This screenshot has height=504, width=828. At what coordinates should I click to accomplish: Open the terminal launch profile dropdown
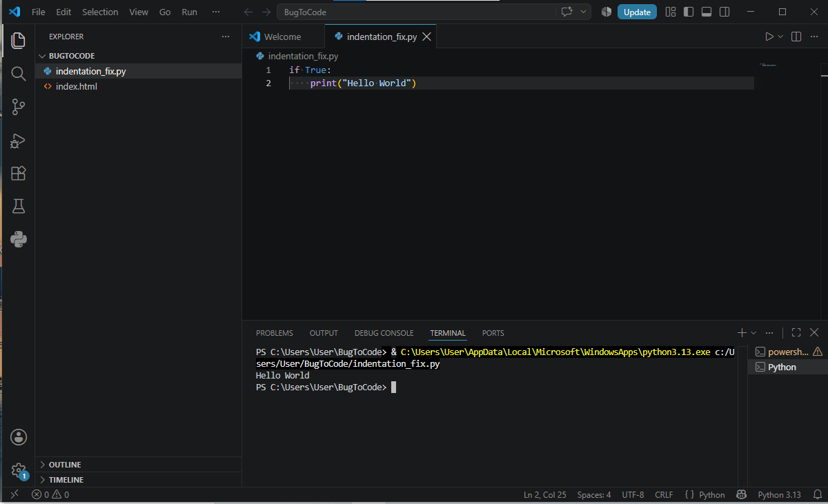pyautogui.click(x=753, y=332)
